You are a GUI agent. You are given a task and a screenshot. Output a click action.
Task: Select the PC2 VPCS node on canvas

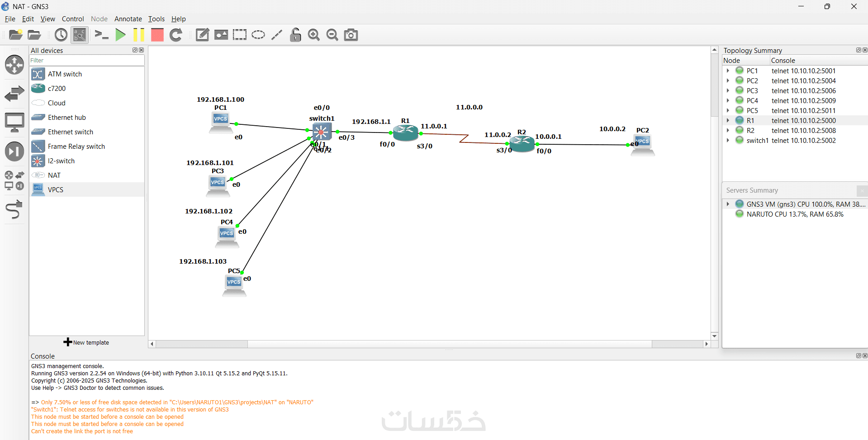click(643, 145)
